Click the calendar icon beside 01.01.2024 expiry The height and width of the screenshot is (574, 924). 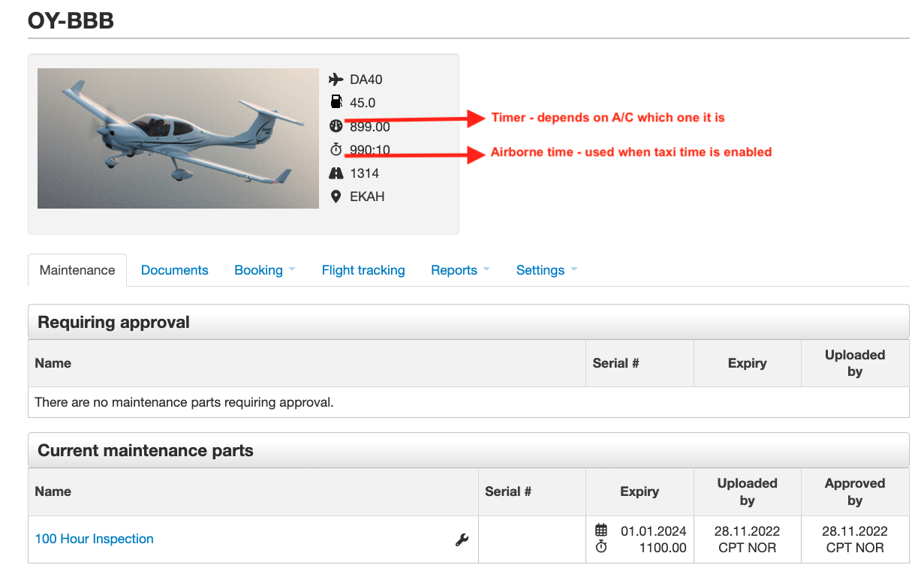pyautogui.click(x=600, y=530)
